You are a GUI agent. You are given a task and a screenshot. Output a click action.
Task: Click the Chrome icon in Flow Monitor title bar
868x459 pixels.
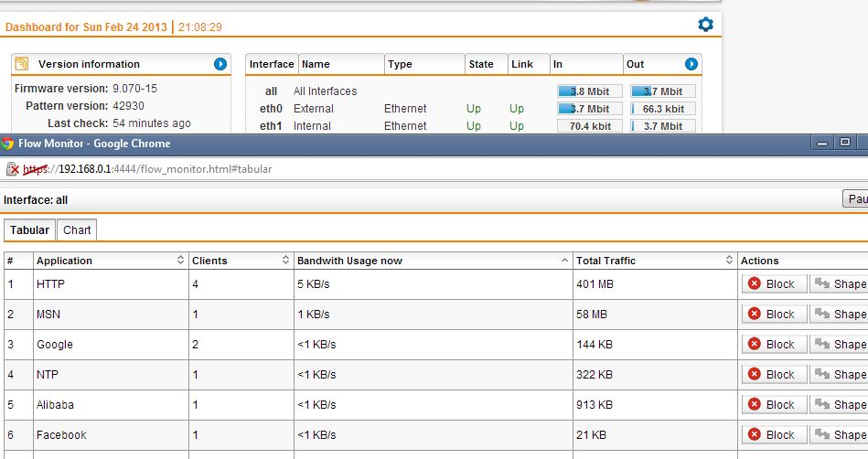[x=7, y=144]
